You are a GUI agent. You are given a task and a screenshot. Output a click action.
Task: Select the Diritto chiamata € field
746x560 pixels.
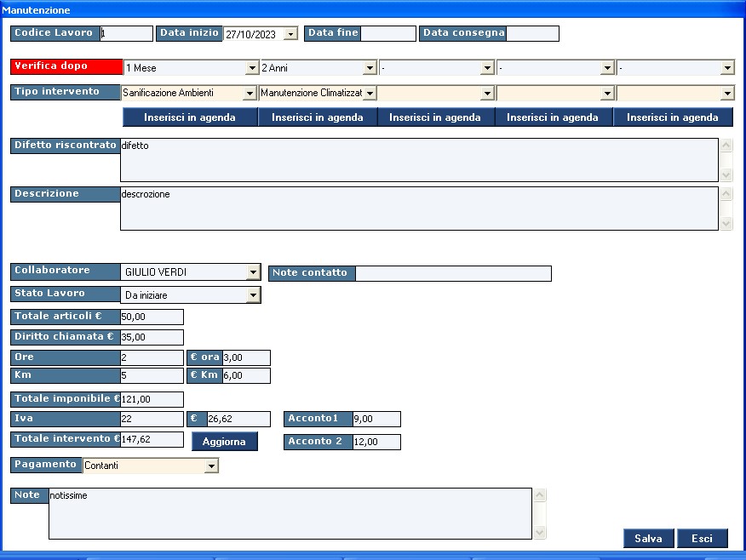(x=152, y=337)
